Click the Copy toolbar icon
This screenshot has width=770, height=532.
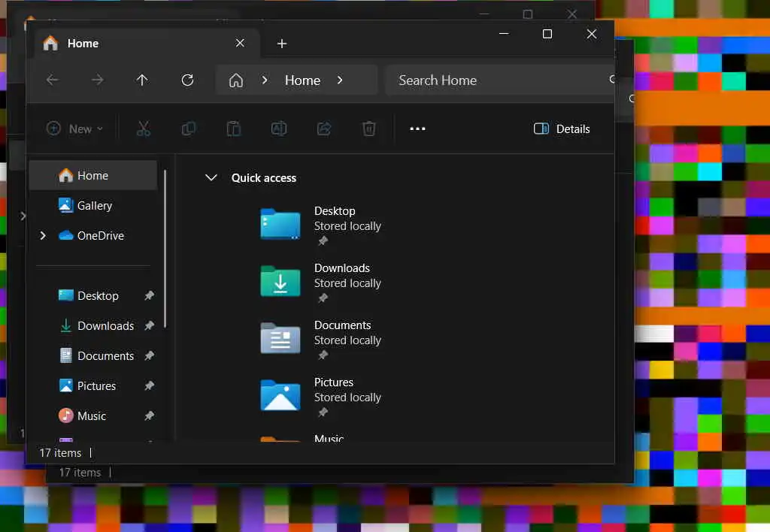tap(189, 128)
